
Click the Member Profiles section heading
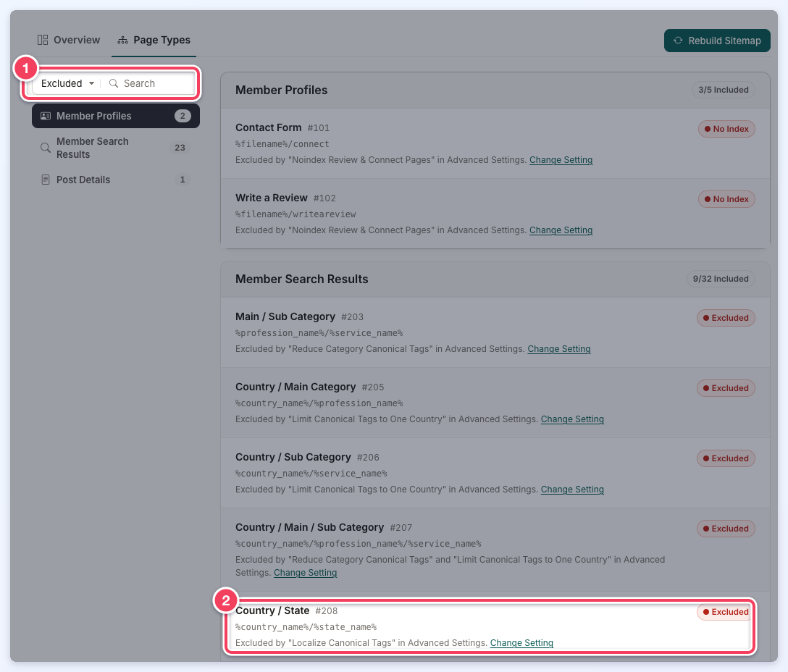(282, 90)
